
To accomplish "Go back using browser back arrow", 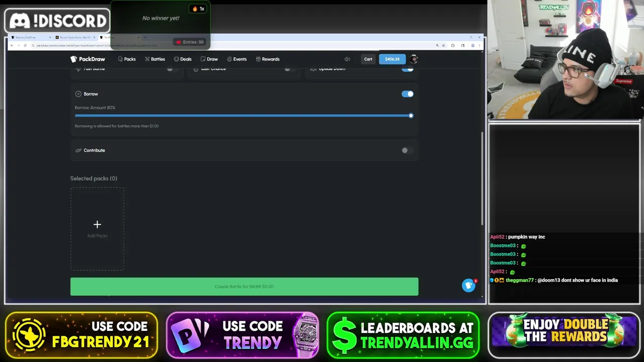I will [x=12, y=45].
